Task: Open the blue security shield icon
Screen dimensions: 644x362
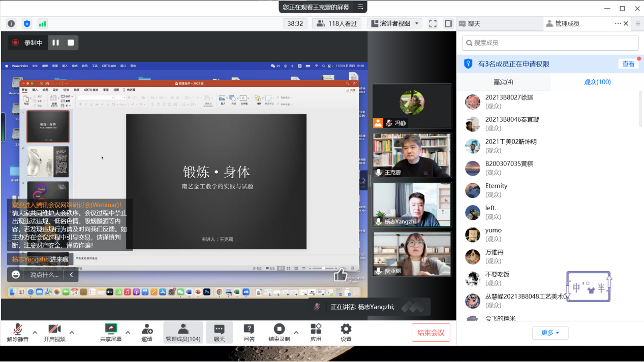Action: click(27, 24)
